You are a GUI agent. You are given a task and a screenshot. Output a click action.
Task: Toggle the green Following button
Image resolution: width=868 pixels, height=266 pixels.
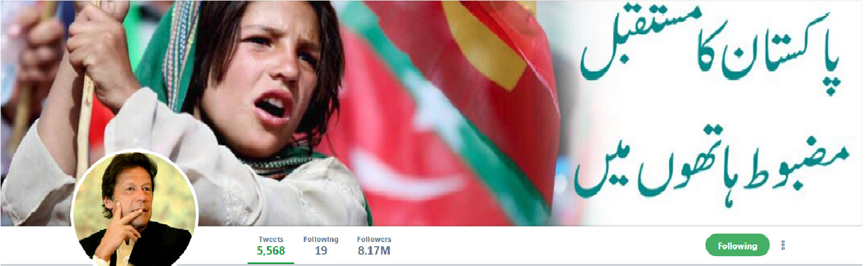pyautogui.click(x=737, y=246)
